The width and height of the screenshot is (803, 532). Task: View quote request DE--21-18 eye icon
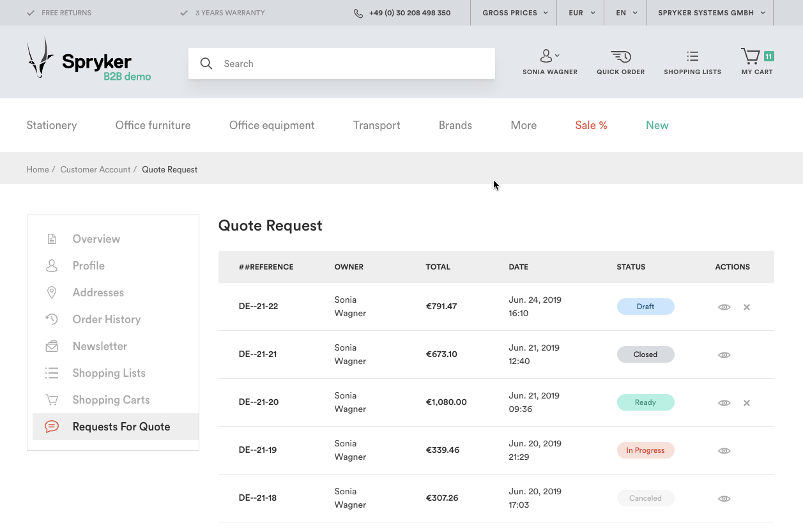[724, 499]
